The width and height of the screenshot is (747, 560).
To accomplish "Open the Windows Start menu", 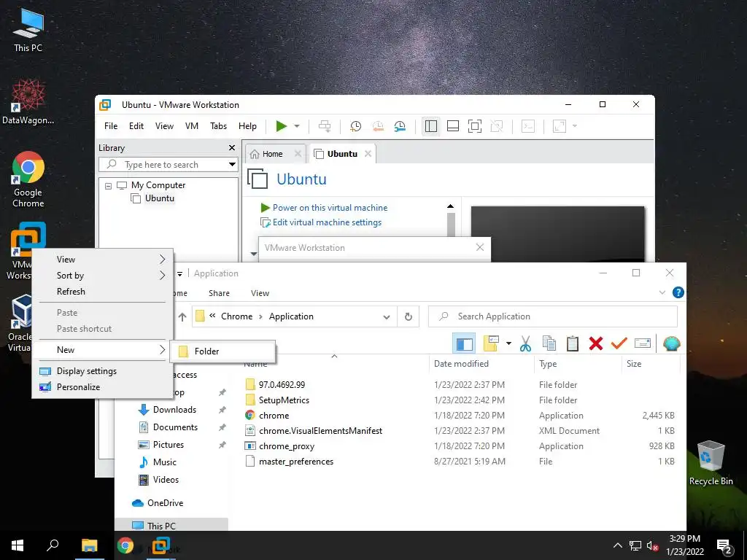I will [x=18, y=545].
